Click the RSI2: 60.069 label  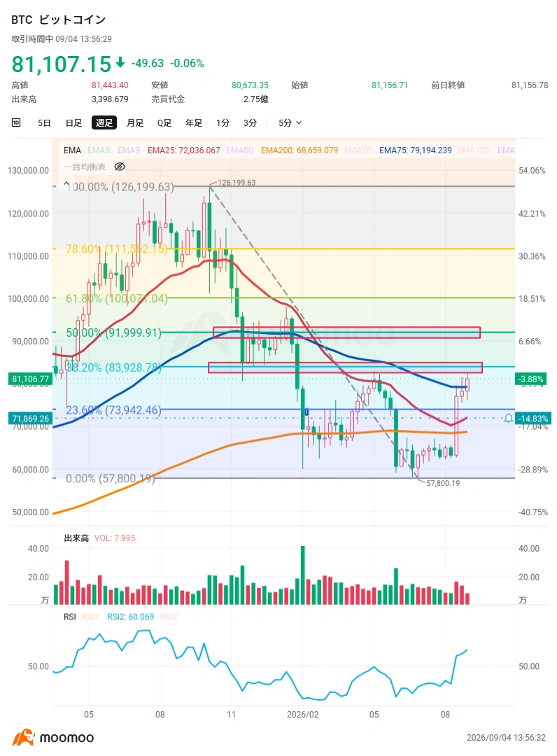131,617
